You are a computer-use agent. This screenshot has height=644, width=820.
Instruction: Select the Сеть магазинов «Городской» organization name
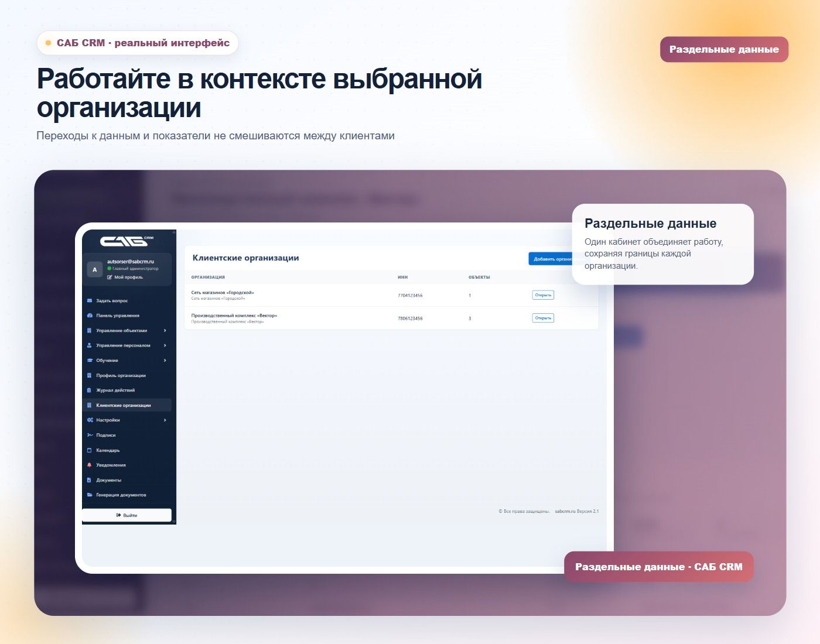[223, 292]
